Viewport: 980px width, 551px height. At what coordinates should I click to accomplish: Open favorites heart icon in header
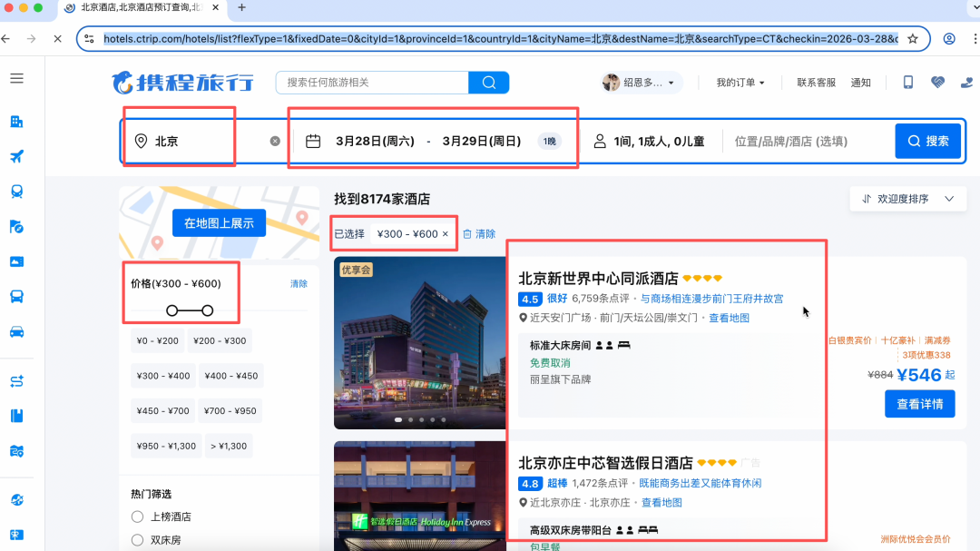pos(937,82)
